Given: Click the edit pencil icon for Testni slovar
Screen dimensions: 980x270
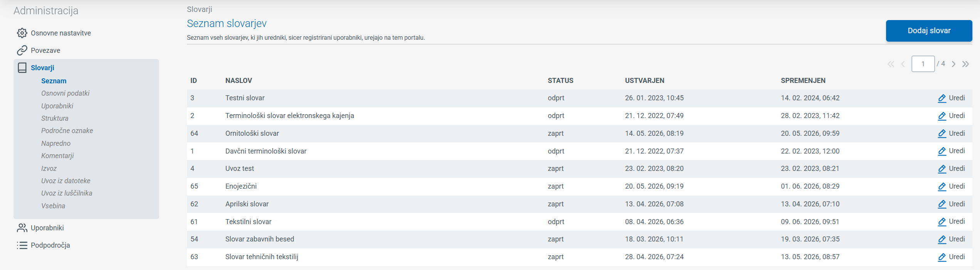Looking at the screenshot, I should tap(942, 98).
